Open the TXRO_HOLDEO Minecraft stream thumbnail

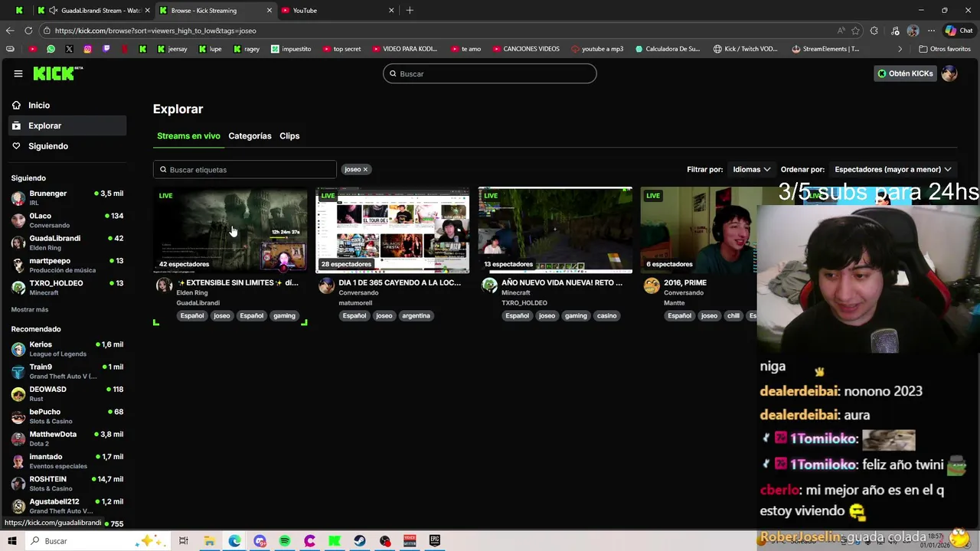pos(555,230)
